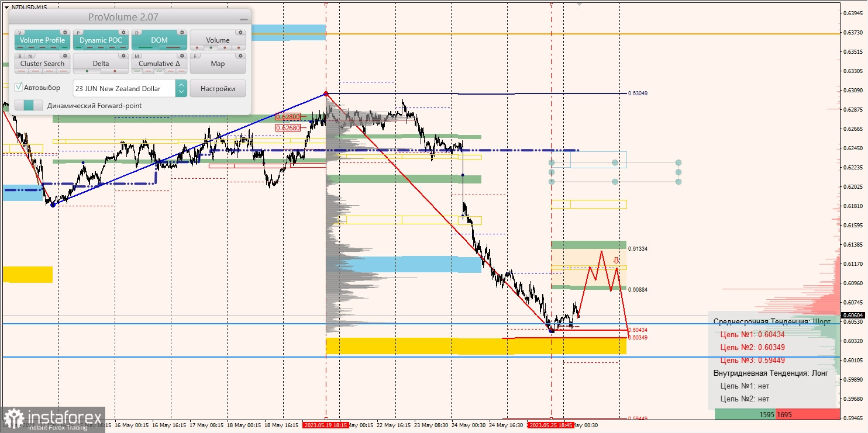Click the NZDUSD.M15 chart title
Viewport: 868px width, 433px height.
click(29, 7)
